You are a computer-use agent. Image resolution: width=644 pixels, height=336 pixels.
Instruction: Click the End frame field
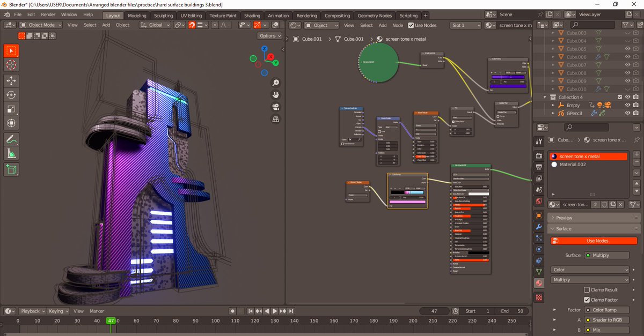[512, 311]
